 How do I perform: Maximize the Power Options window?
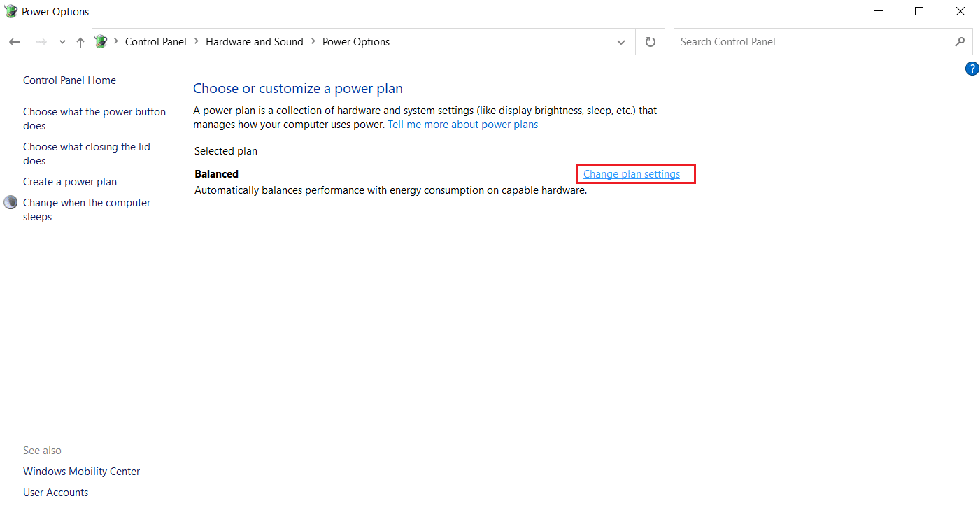coord(919,11)
